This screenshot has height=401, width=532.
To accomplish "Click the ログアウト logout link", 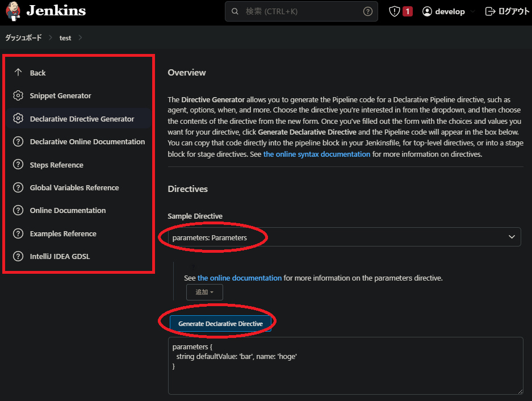I will [514, 11].
